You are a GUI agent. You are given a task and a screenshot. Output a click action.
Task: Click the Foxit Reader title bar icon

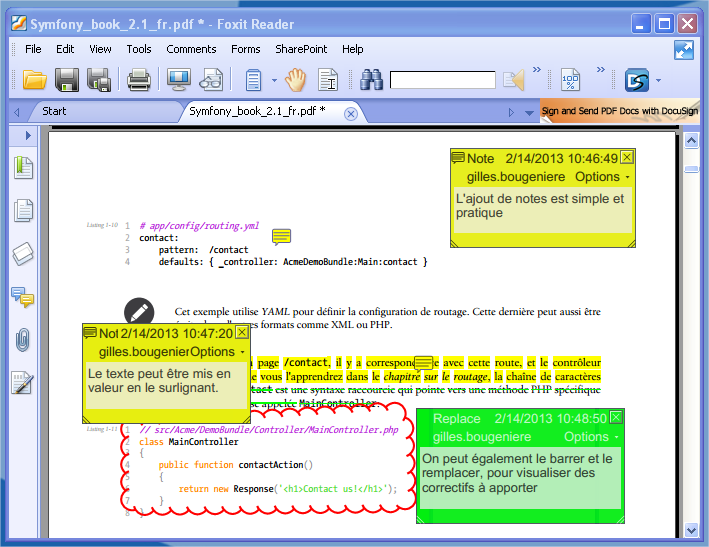point(19,23)
